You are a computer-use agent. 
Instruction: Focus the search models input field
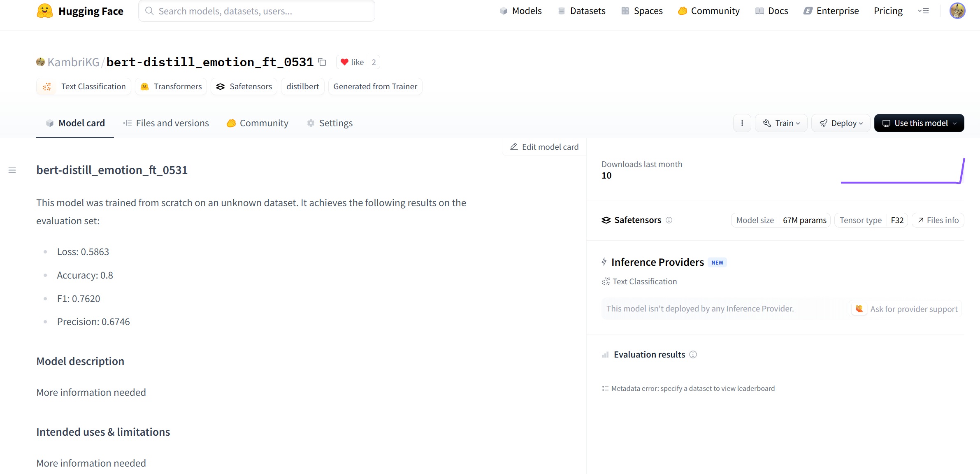pos(257,11)
